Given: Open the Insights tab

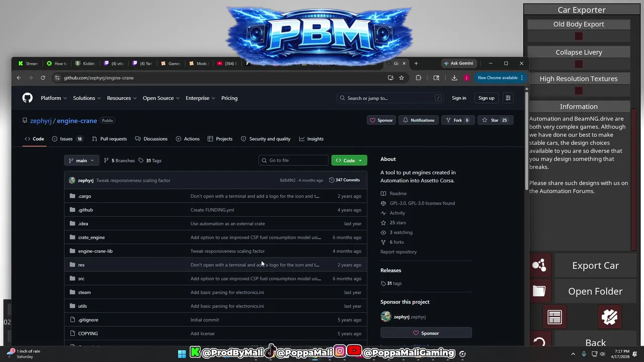Looking at the screenshot, I should pos(311,139).
